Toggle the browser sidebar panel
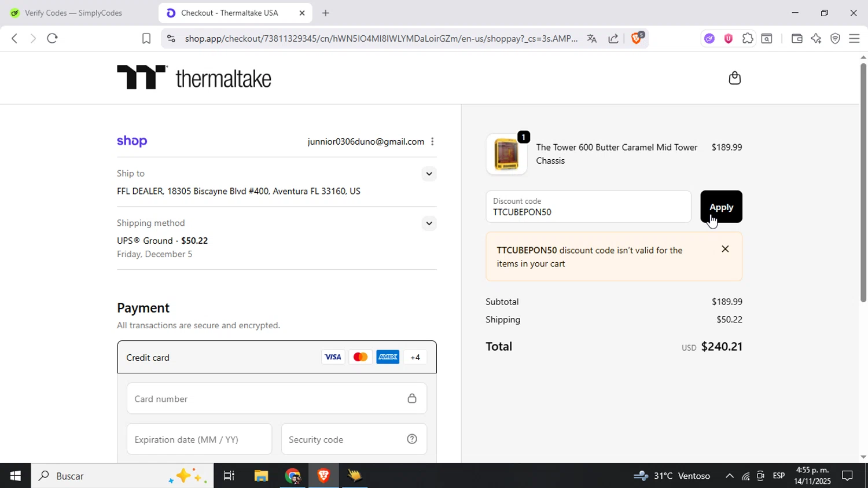The image size is (868, 488). 767,39
